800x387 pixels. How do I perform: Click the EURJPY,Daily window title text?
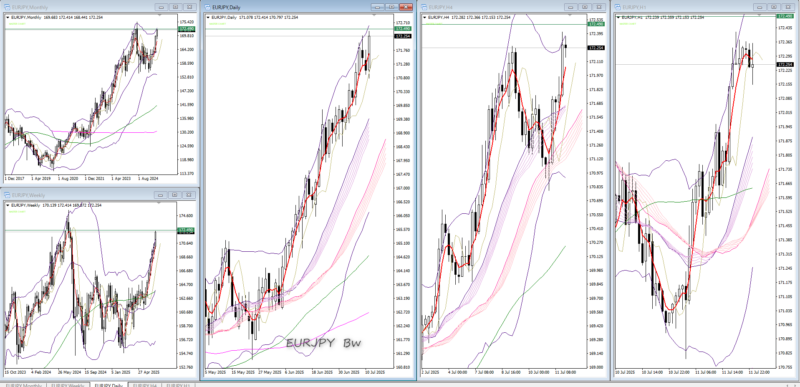[226, 7]
